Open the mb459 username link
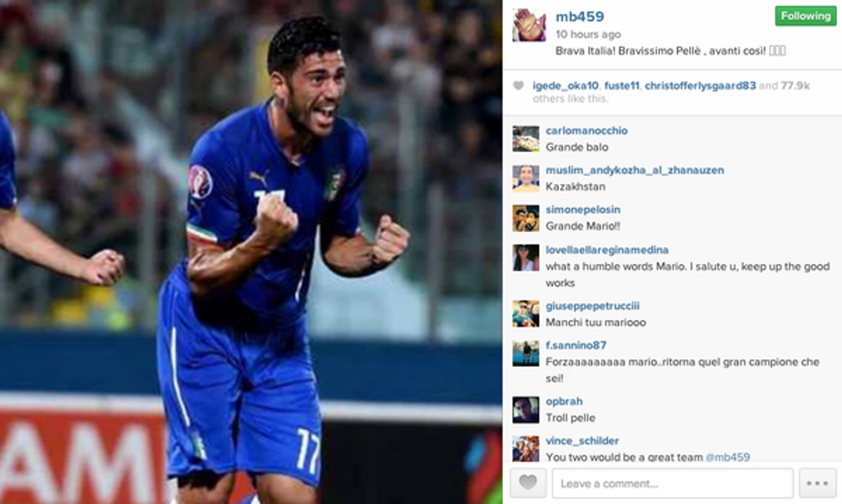The image size is (842, 504). (580, 17)
